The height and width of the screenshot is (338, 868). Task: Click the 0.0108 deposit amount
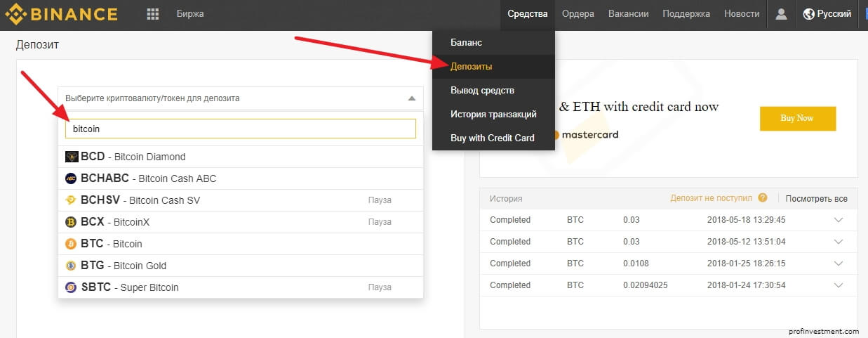636,264
